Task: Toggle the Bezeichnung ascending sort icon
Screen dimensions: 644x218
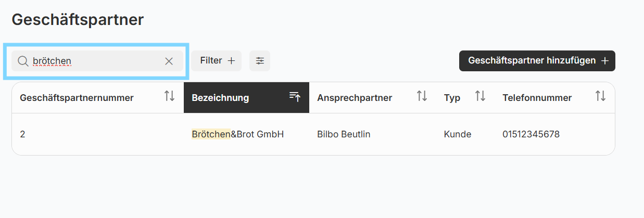Action: (295, 97)
